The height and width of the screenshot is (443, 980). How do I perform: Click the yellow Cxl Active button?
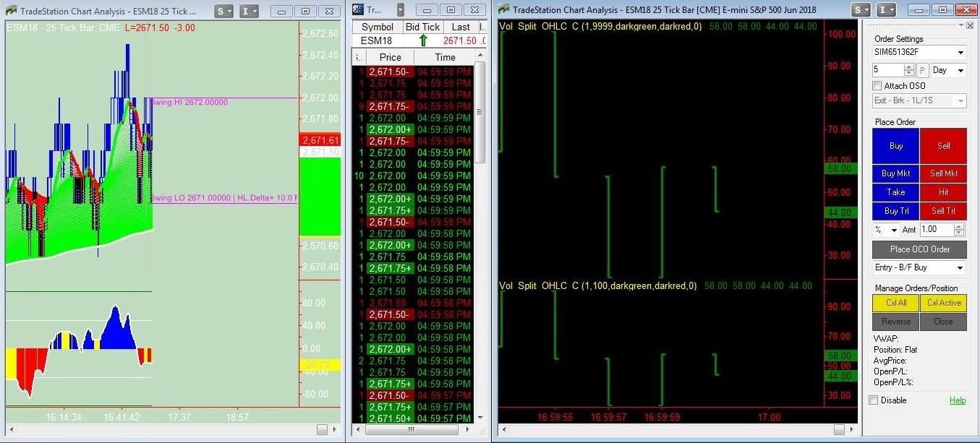pyautogui.click(x=943, y=303)
